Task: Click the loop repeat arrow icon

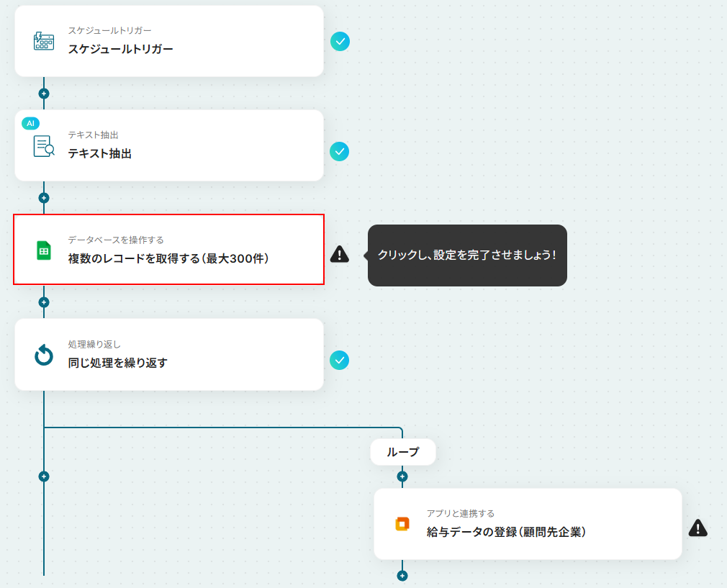Action: tap(44, 356)
